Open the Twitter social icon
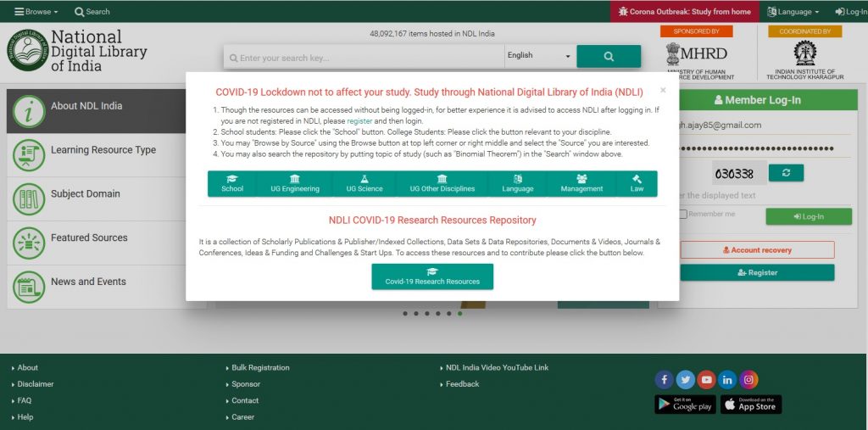 685,380
